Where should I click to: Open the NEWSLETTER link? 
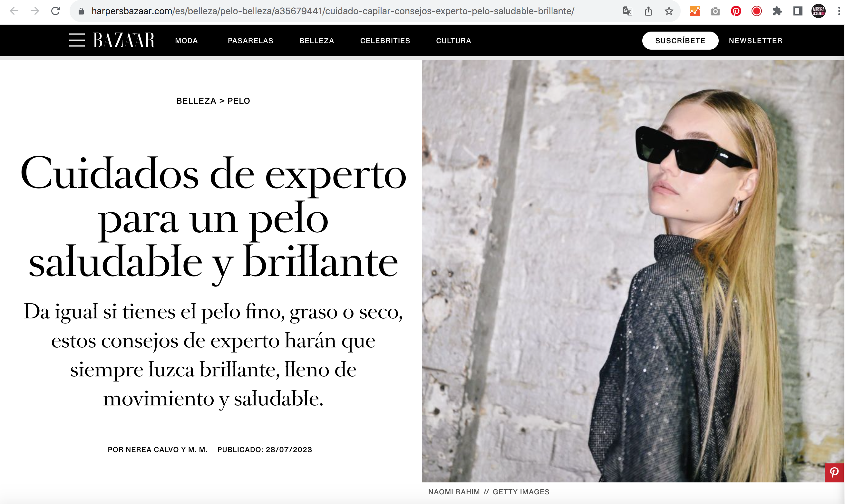click(755, 41)
